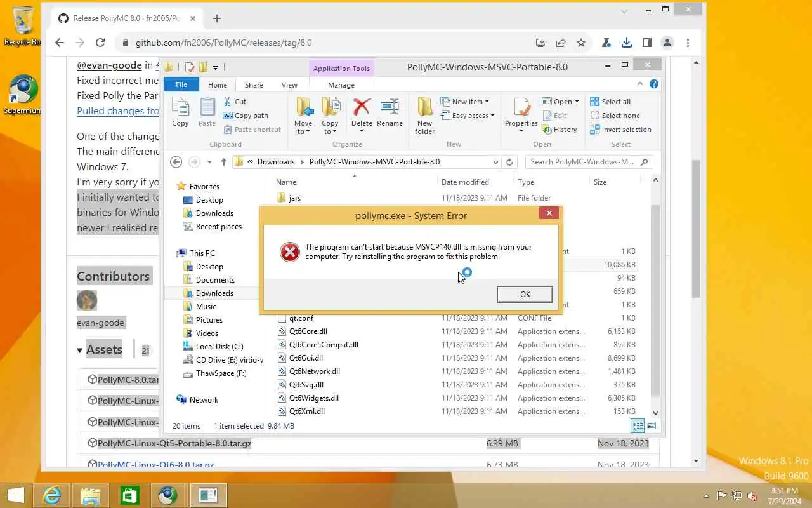Click the Explorer address bar refresh icon
The width and height of the screenshot is (812, 508).
pos(509,162)
